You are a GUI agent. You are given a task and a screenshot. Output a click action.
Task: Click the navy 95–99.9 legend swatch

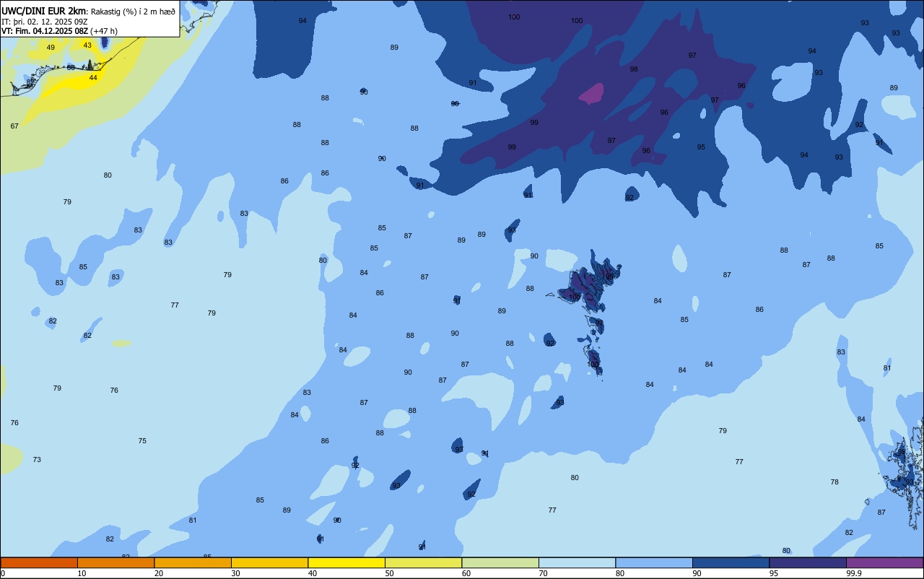coord(808,562)
